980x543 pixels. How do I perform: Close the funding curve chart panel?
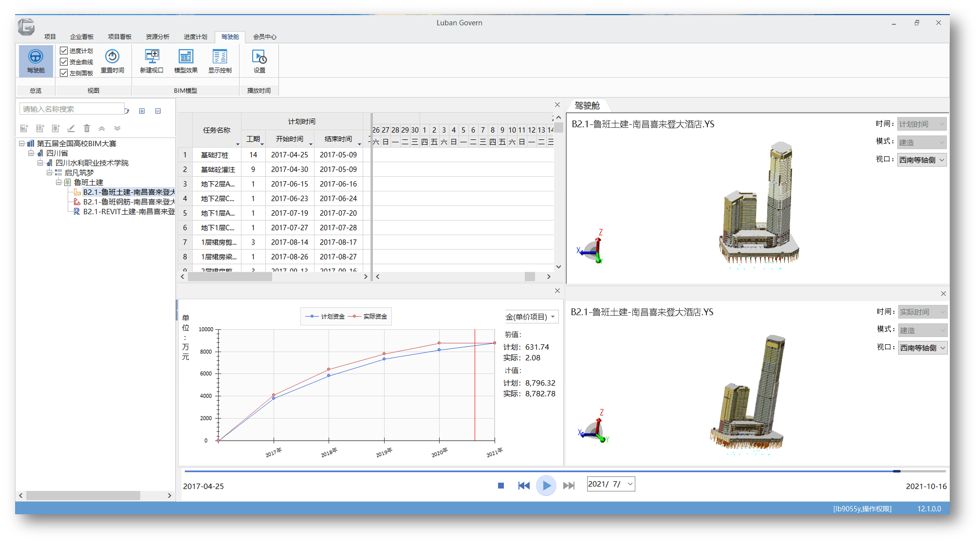coord(557,291)
